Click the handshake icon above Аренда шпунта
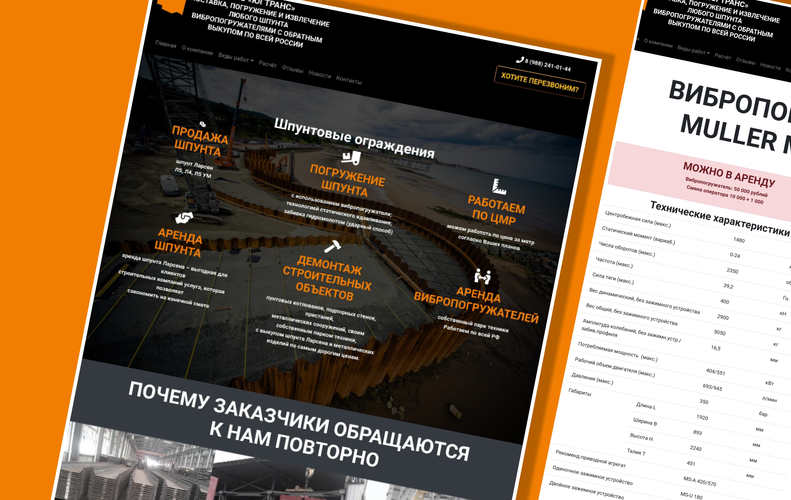Screen dimensions: 791x500 [184, 218]
